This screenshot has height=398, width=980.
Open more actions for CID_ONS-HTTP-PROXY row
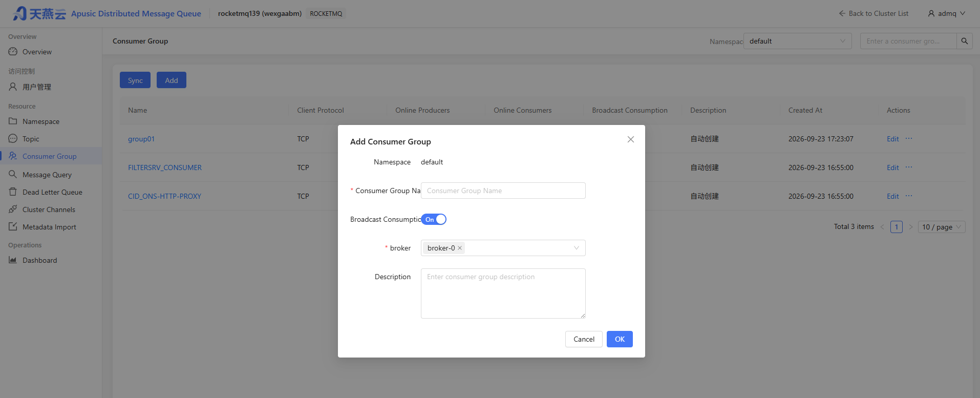[x=909, y=196]
